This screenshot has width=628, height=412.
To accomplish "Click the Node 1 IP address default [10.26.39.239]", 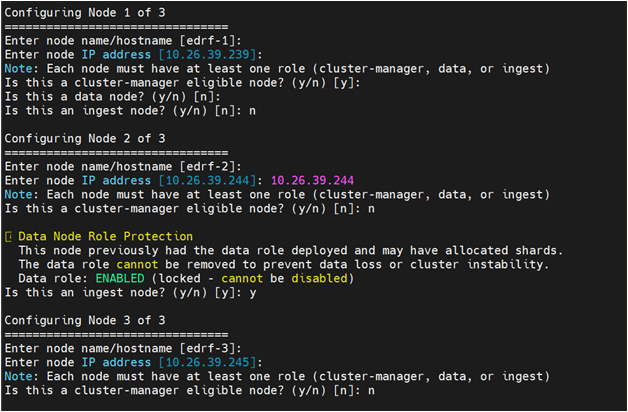I will (x=207, y=54).
